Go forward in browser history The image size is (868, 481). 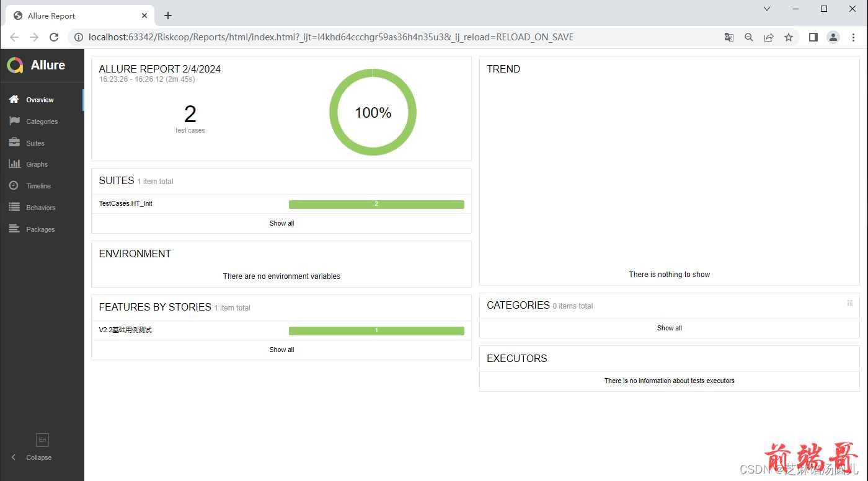pyautogui.click(x=34, y=37)
